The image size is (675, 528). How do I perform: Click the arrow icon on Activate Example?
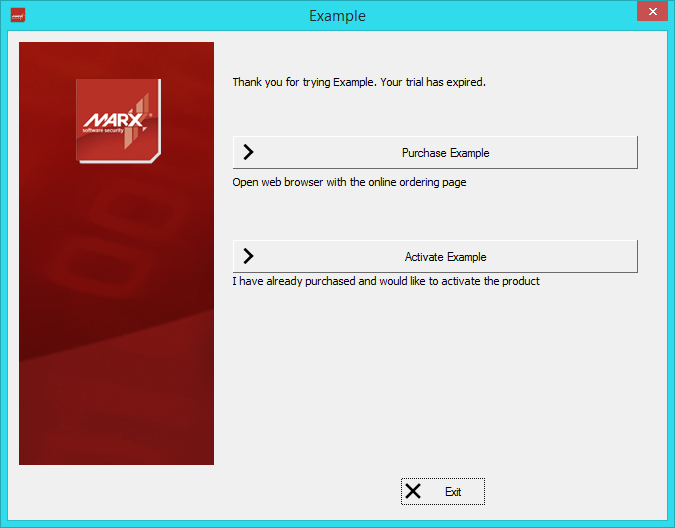click(249, 256)
